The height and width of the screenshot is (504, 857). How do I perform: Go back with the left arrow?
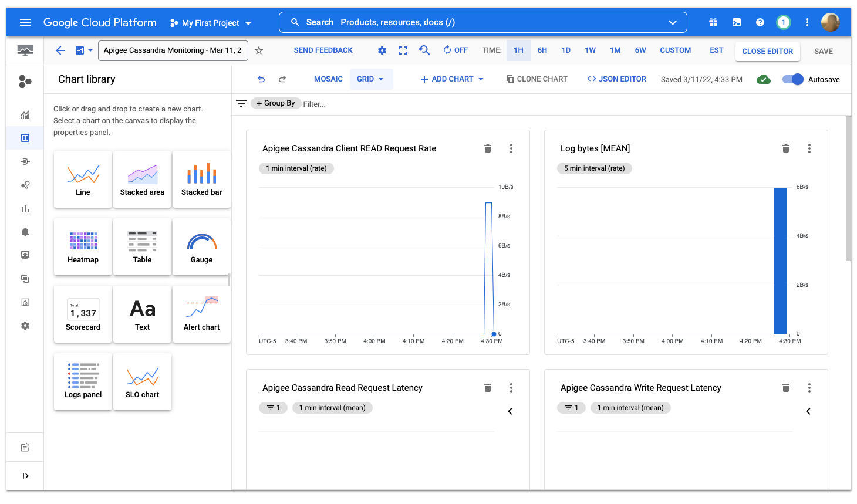(x=60, y=50)
